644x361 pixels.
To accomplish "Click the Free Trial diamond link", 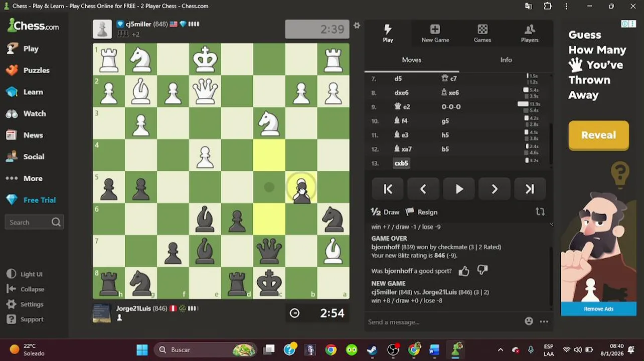I will [x=39, y=200].
